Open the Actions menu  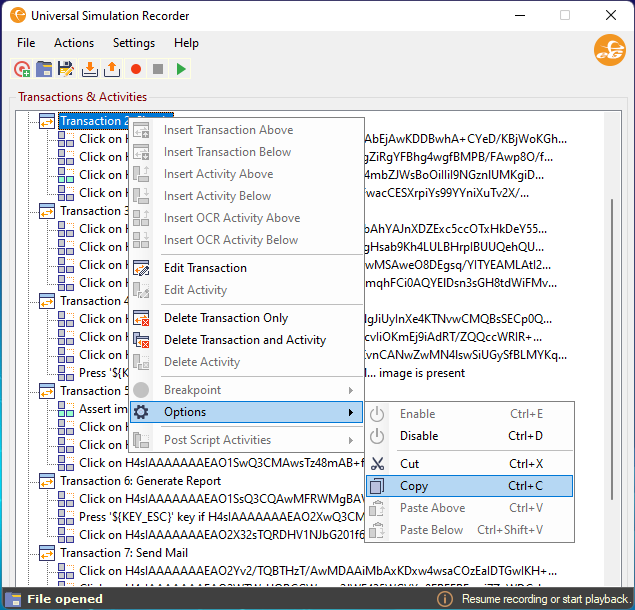(74, 43)
